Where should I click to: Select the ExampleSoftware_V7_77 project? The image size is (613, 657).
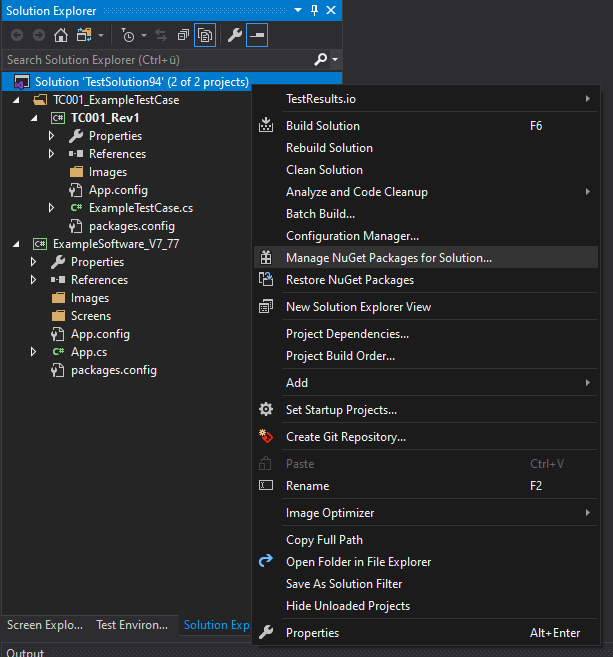pyautogui.click(x=116, y=244)
